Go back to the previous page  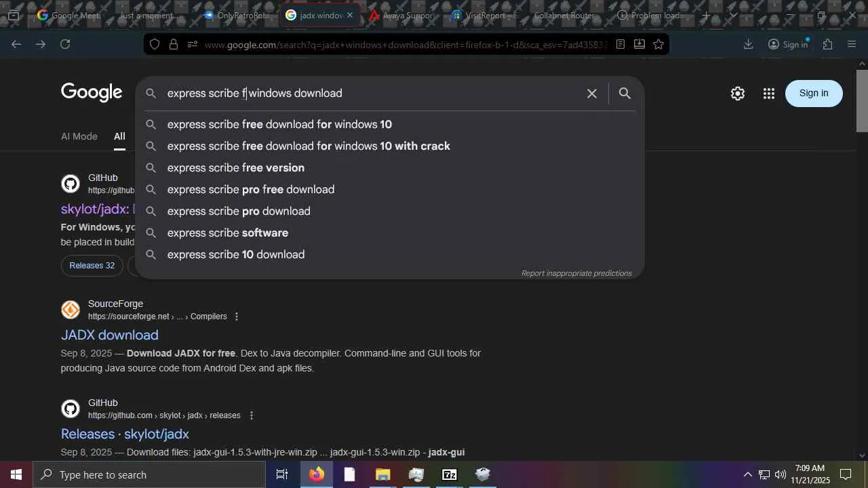tap(16, 44)
